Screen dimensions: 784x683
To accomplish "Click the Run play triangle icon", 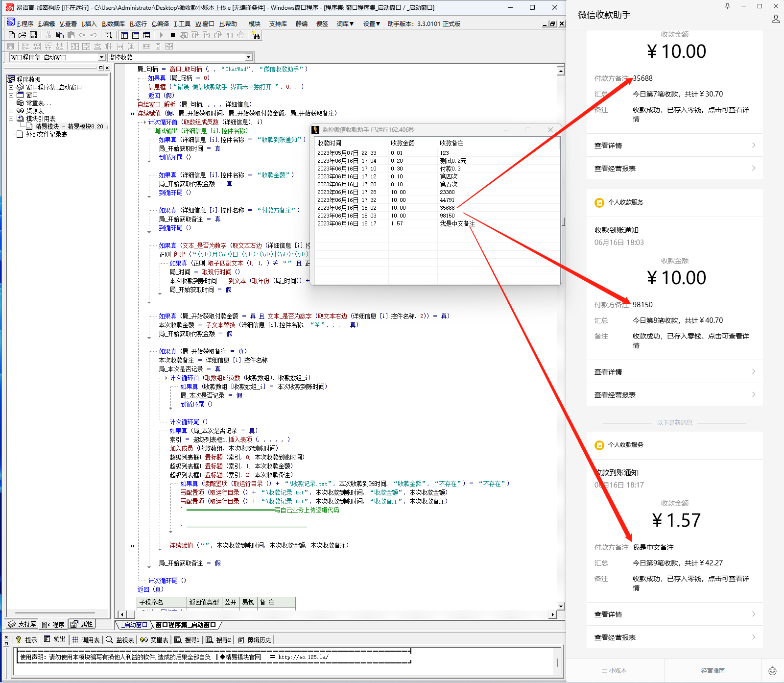I will click(x=161, y=35).
